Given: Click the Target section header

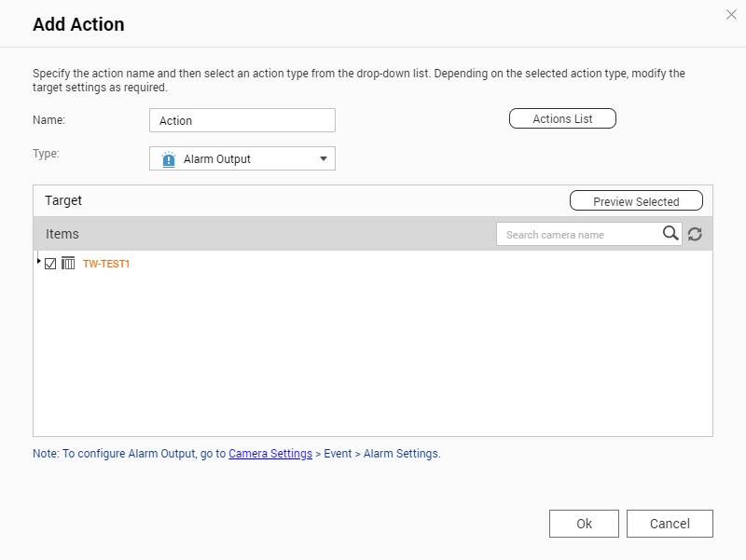Looking at the screenshot, I should pos(63,200).
